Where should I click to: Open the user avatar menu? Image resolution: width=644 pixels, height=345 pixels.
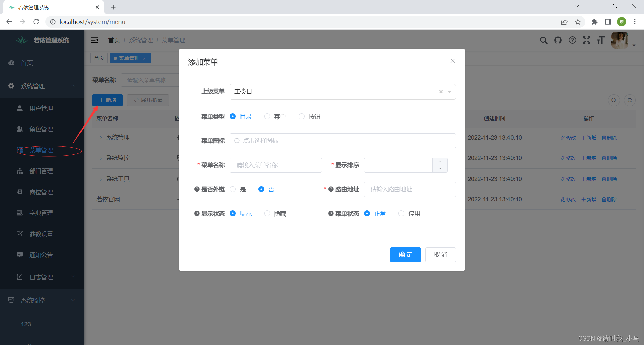[620, 40]
